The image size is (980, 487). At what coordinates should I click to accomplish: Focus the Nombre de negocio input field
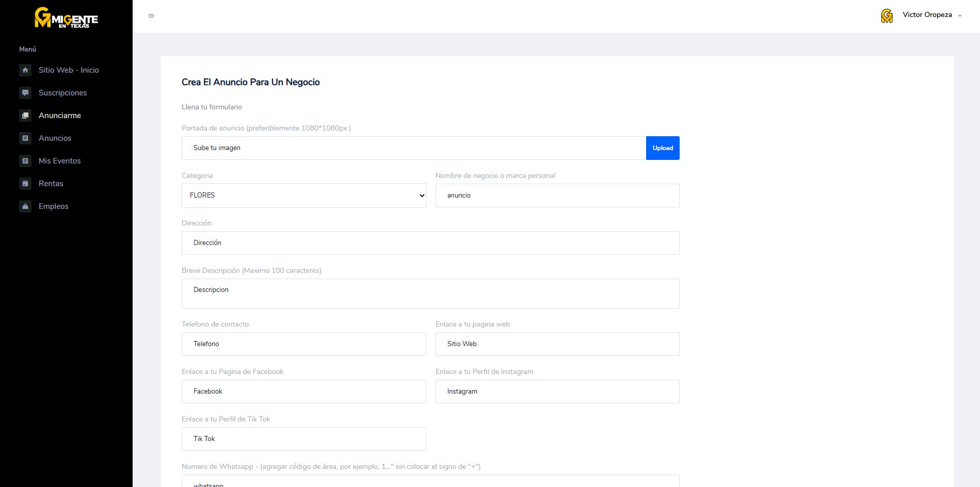tap(557, 196)
